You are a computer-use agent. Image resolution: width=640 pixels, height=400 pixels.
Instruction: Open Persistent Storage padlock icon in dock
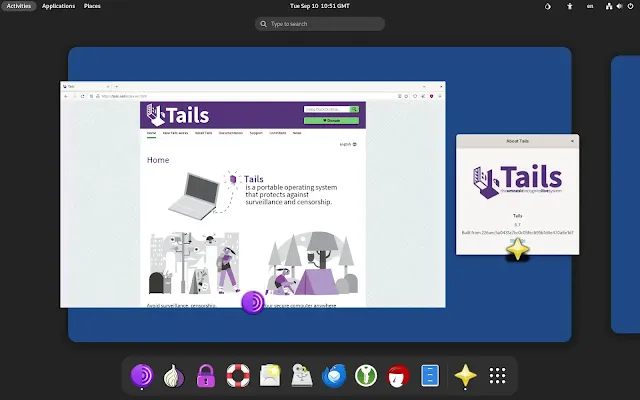click(206, 376)
